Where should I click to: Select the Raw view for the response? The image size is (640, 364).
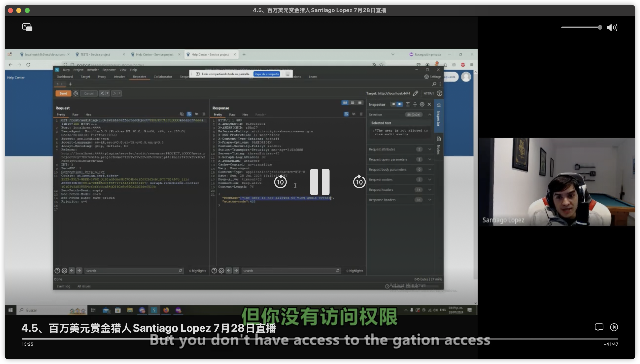click(232, 115)
